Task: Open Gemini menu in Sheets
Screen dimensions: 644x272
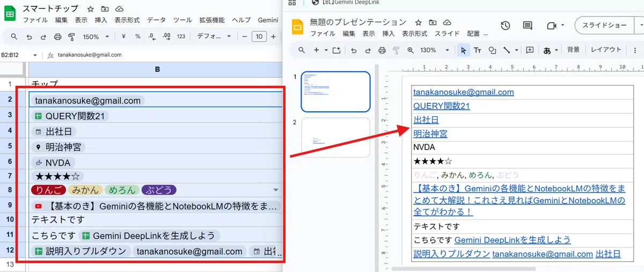Action: pyautogui.click(x=268, y=20)
